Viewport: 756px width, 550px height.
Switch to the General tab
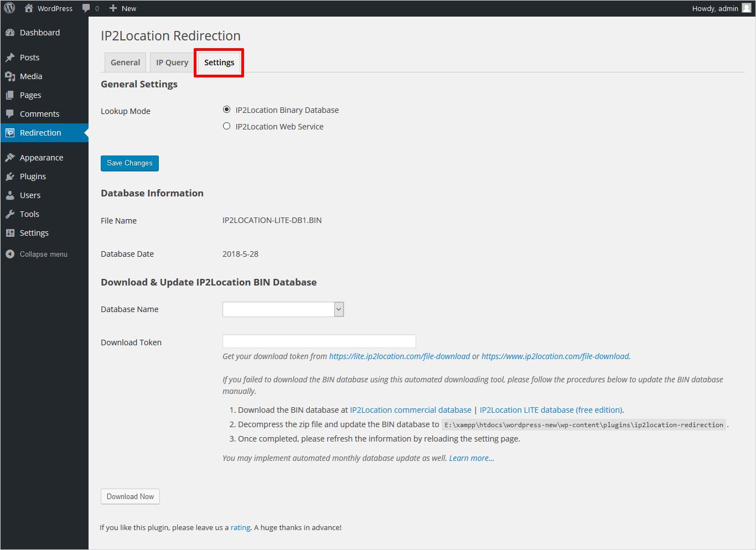125,63
